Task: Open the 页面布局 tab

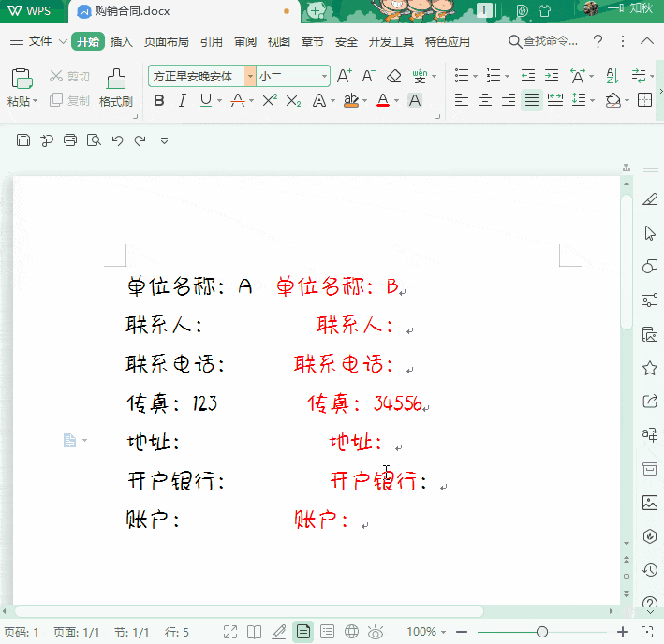Action: (x=166, y=41)
